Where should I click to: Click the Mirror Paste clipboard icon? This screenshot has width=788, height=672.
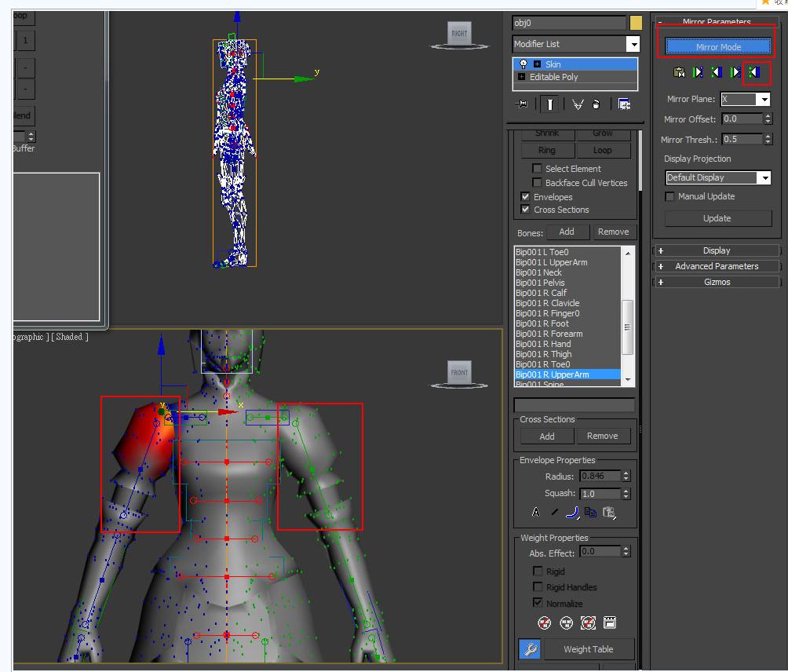click(x=678, y=71)
